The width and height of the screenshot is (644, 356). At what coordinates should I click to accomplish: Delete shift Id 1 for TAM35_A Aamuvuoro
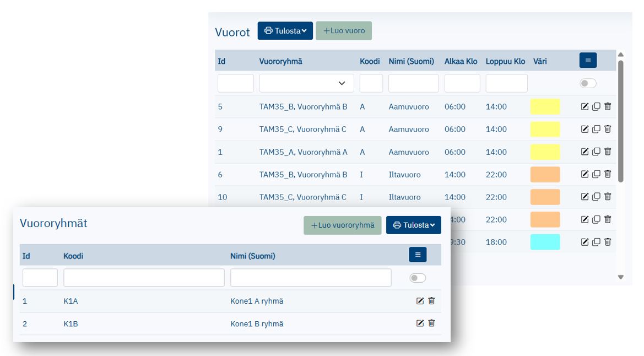coord(608,152)
